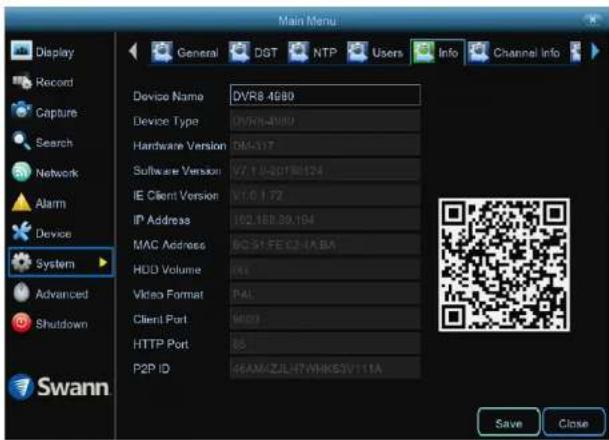Image resolution: width=609 pixels, height=440 pixels.
Task: Select the Capture camera icon
Action: click(x=21, y=111)
